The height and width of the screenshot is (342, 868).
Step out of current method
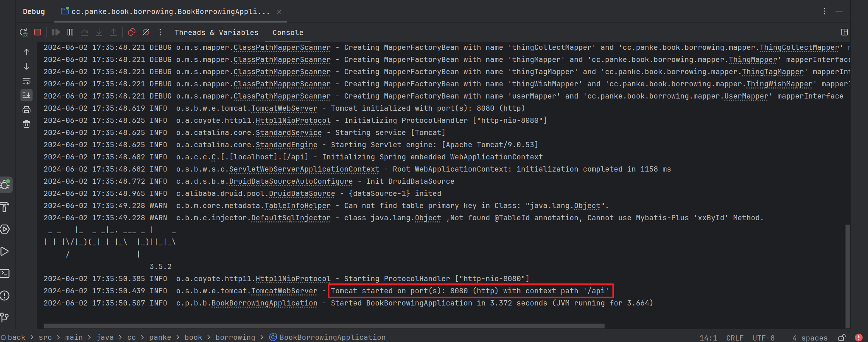(113, 32)
